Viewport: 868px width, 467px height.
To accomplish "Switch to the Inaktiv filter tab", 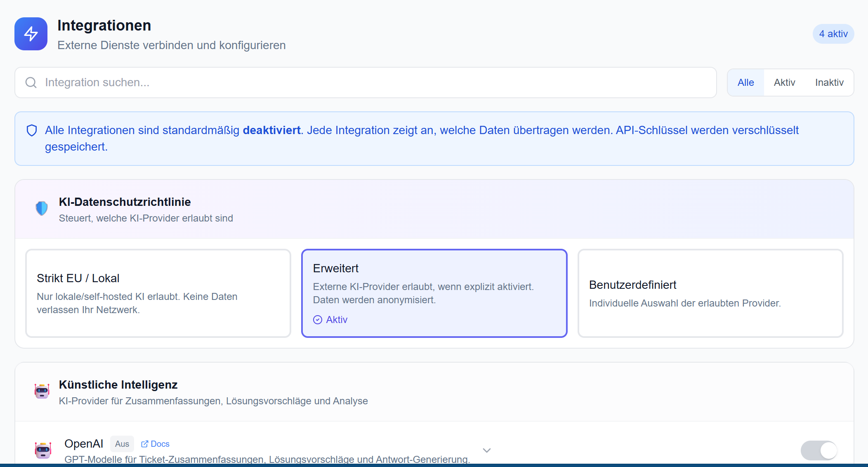I will [x=829, y=83].
